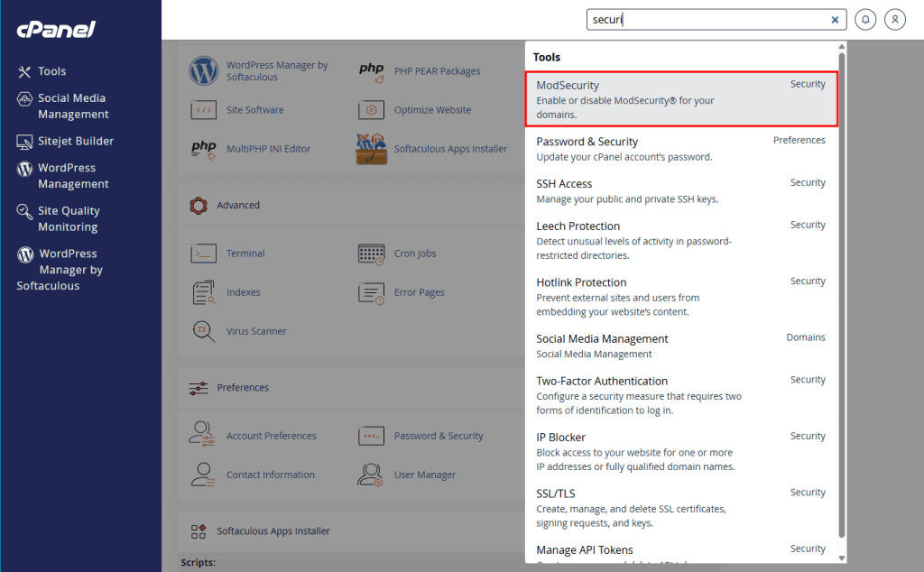Open notifications bell icon
924x572 pixels.
[x=865, y=20]
